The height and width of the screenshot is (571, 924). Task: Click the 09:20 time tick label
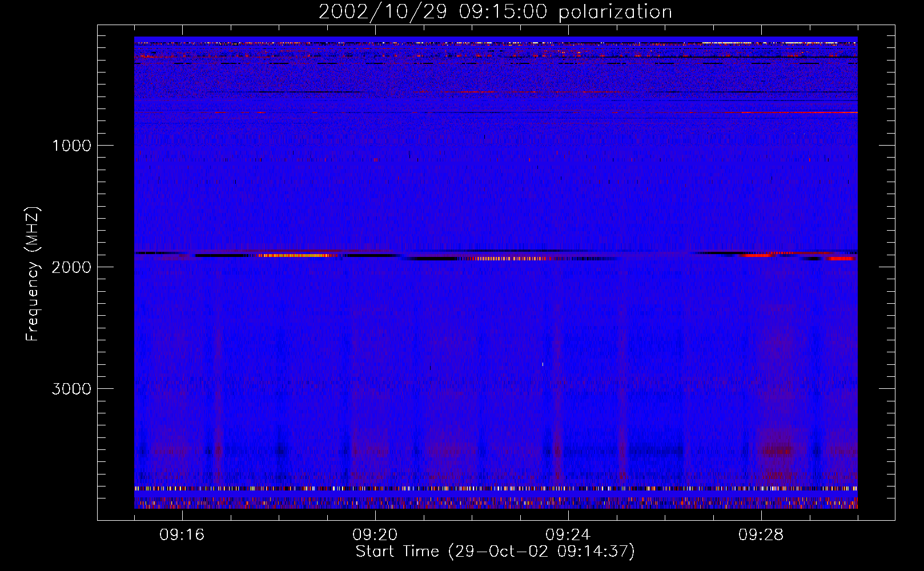click(375, 535)
